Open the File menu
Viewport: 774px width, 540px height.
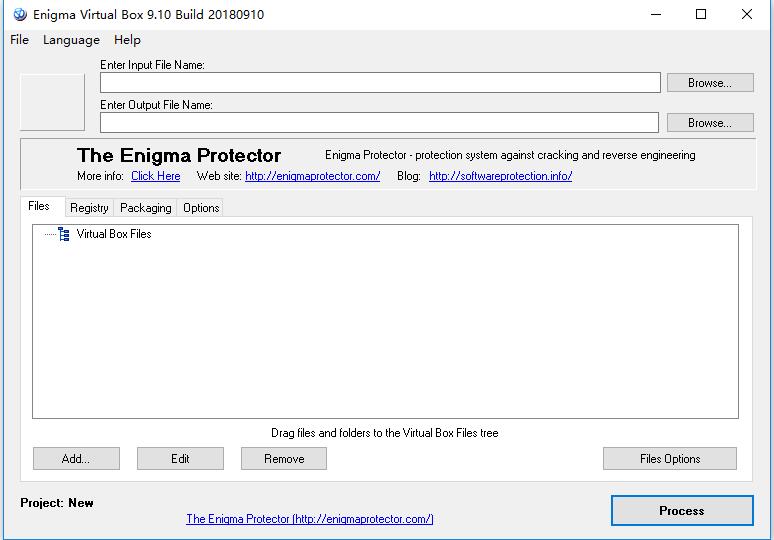tap(19, 40)
